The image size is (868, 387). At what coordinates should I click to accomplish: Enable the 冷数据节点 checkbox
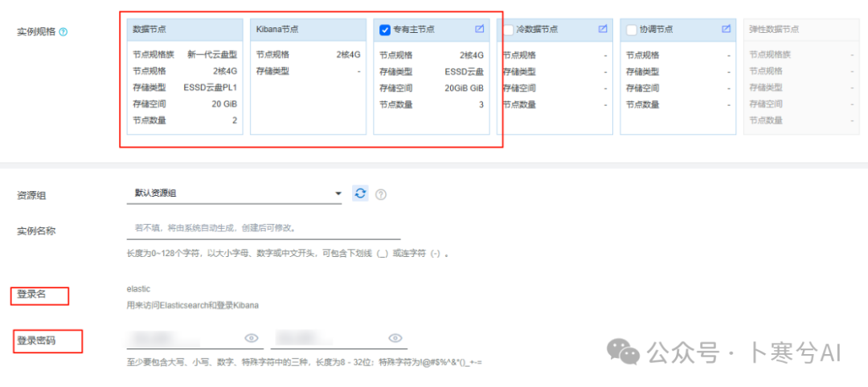(508, 30)
